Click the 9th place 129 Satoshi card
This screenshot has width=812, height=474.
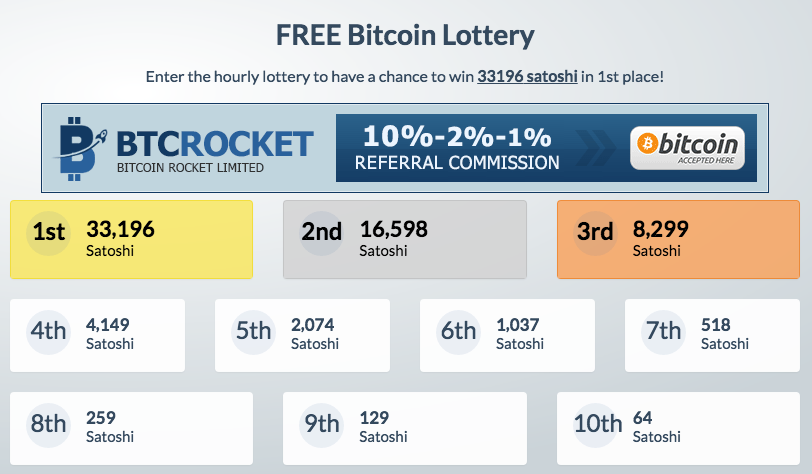(x=405, y=428)
